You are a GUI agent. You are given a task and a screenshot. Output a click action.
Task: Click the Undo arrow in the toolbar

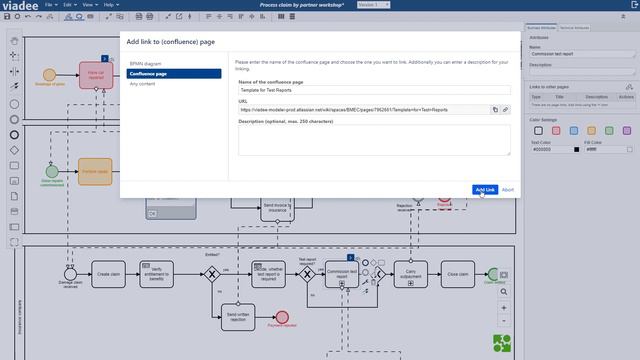[x=28, y=17]
